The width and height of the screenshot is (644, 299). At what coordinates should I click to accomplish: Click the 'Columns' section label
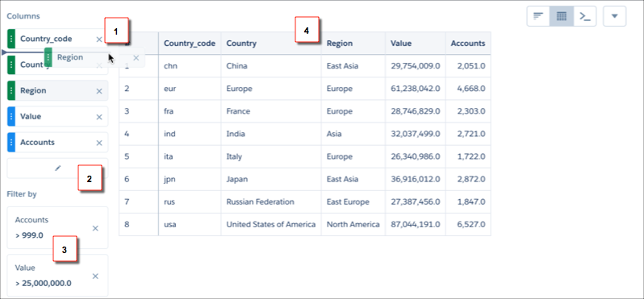click(23, 16)
